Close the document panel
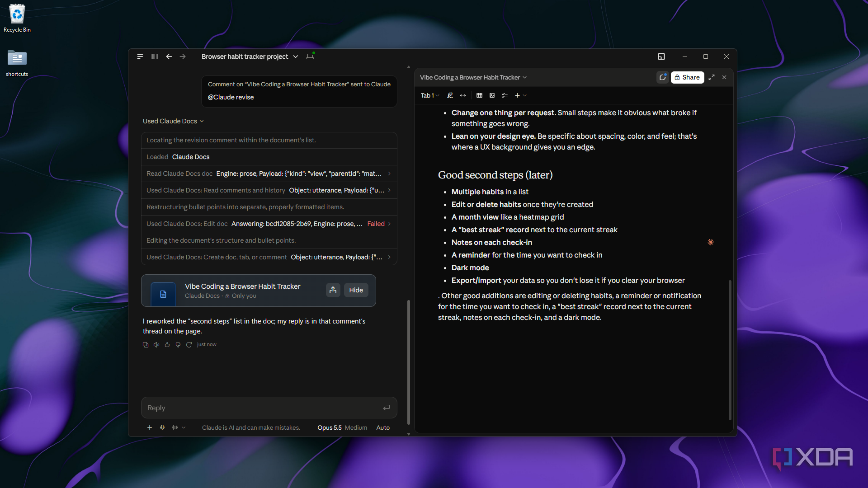Screen dimensions: 868x488 [724, 77]
